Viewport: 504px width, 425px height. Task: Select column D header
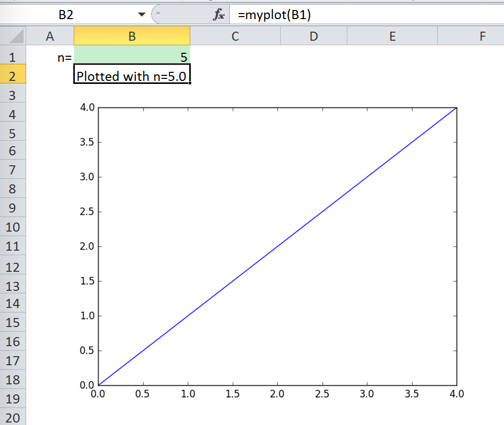pos(314,36)
